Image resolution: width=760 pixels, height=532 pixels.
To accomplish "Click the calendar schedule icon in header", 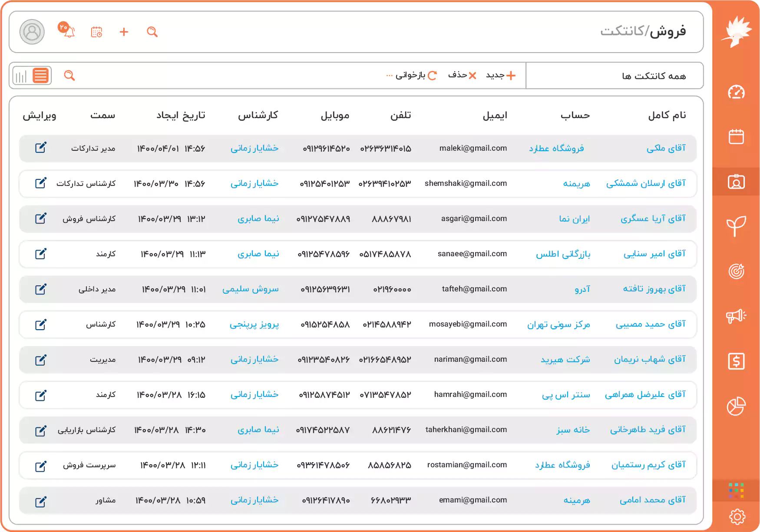I will point(96,32).
